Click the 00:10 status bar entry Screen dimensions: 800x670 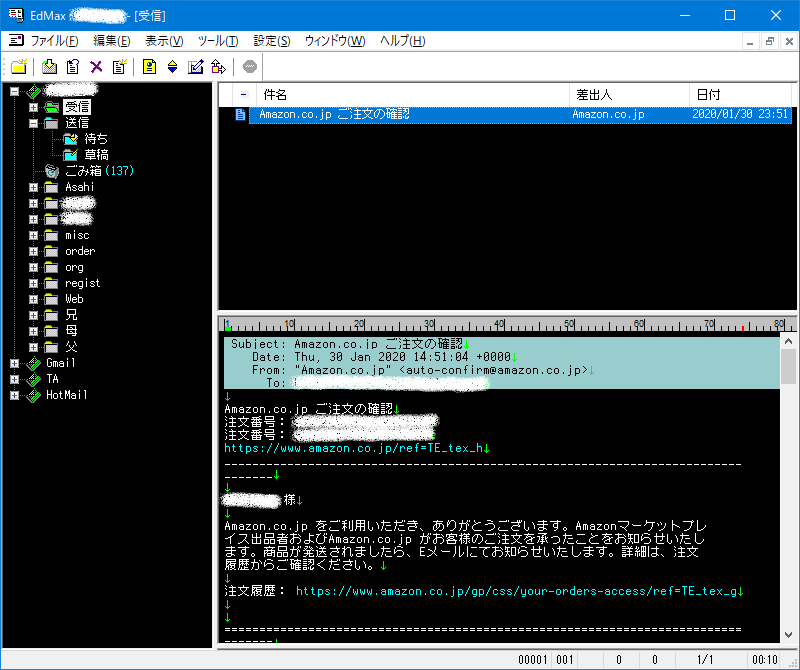click(765, 659)
